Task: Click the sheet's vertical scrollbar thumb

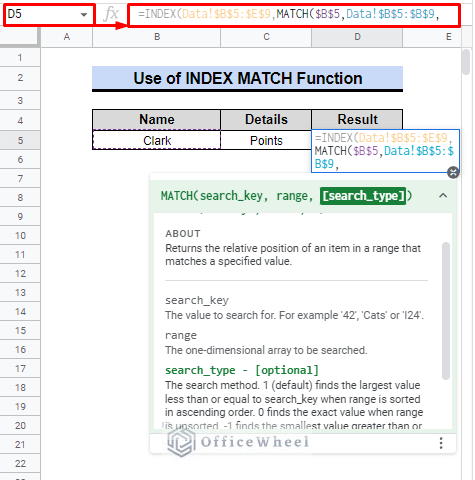Action: pyautogui.click(x=466, y=62)
